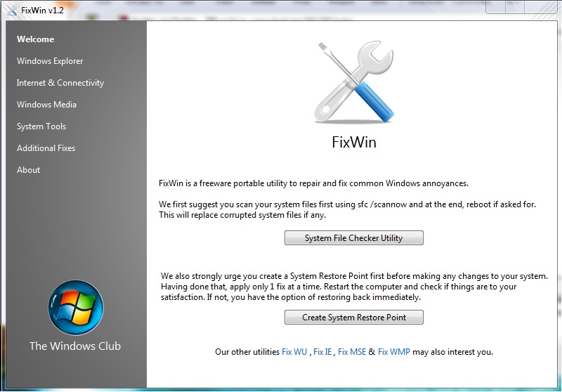The height and width of the screenshot is (392, 562).
Task: Open the Windows Media section
Action: (x=46, y=105)
